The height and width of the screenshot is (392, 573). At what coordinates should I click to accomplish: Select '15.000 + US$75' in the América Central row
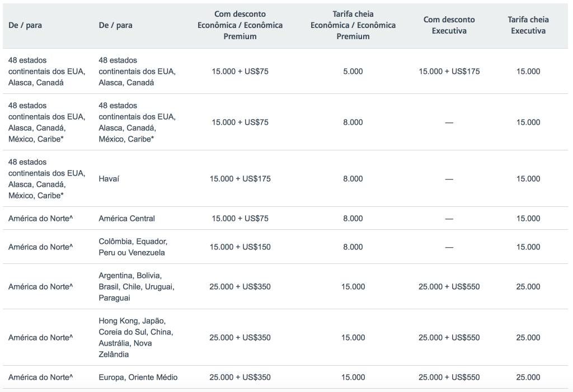(239, 219)
